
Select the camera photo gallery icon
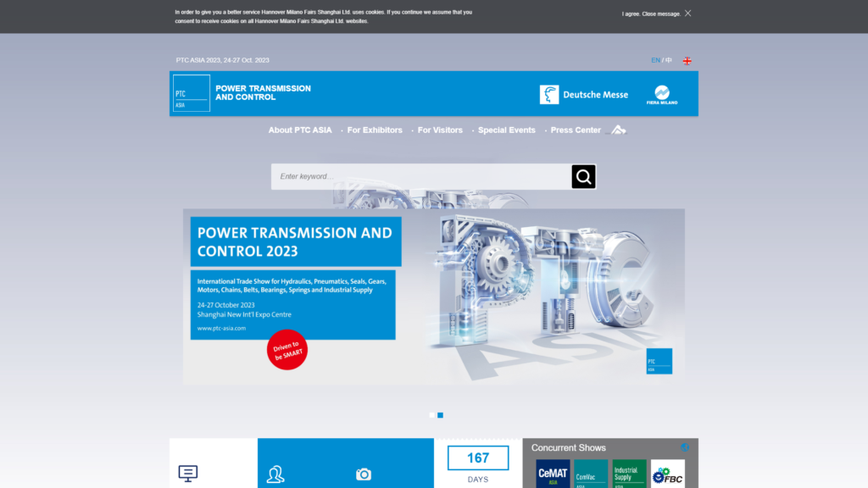point(363,474)
